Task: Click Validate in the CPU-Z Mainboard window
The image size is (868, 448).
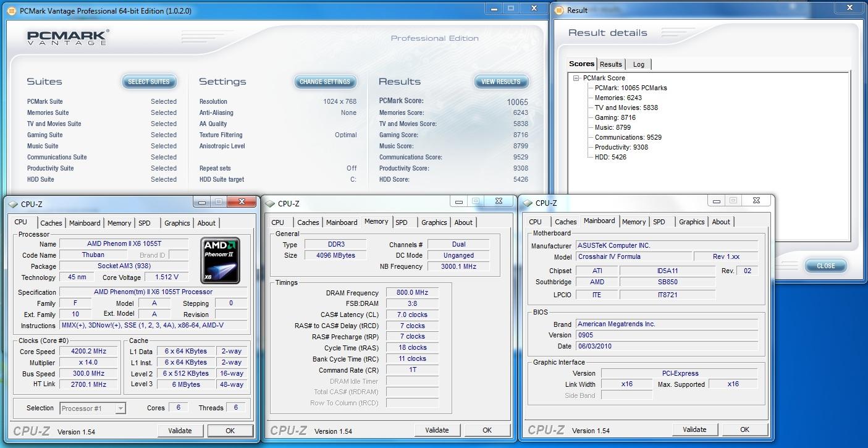Action: [x=694, y=429]
